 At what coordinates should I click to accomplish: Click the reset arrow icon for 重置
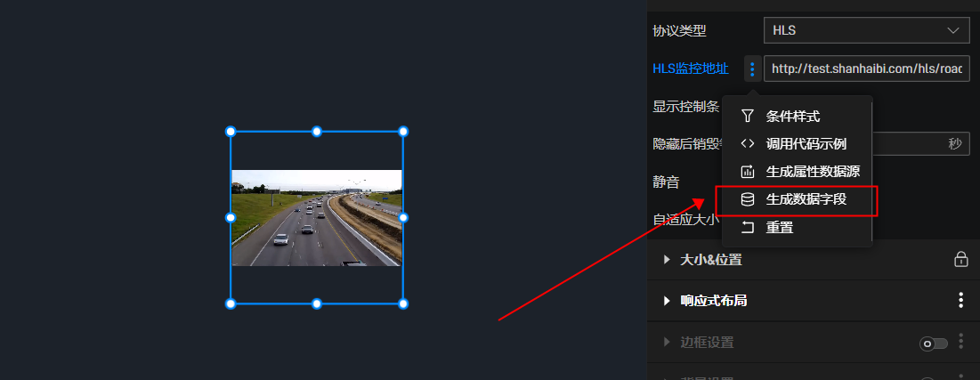[748, 227]
